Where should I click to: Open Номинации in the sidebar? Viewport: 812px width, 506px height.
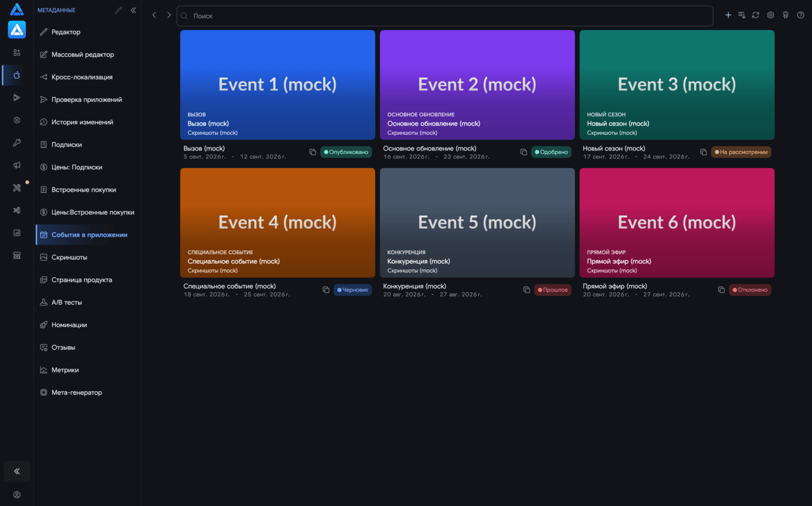(x=87, y=325)
